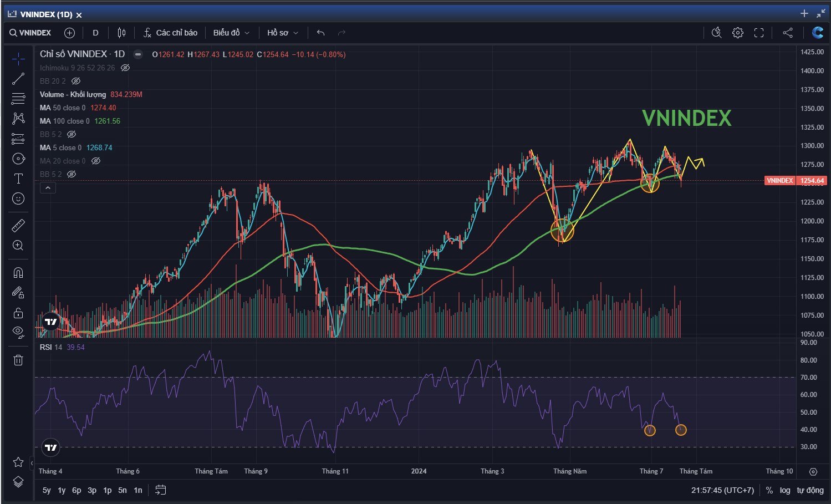Collapse the chart panel arrows icon
Image resolution: width=831 pixels, height=504 pixels.
coord(821,13)
